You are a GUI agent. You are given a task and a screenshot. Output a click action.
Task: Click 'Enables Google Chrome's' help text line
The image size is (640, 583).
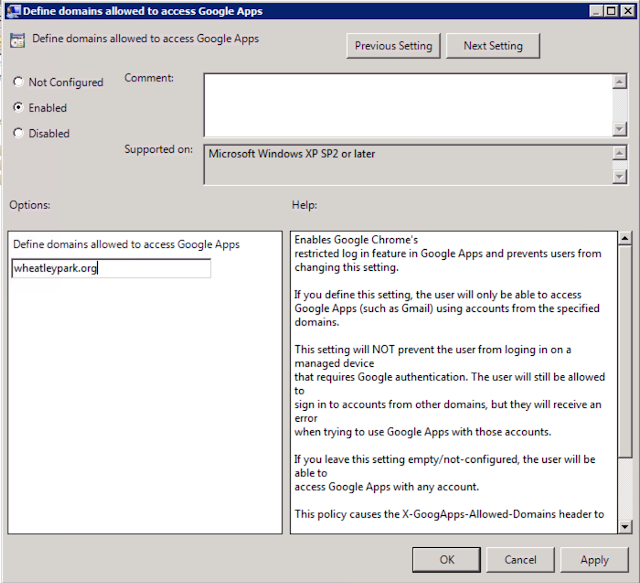pos(356,240)
